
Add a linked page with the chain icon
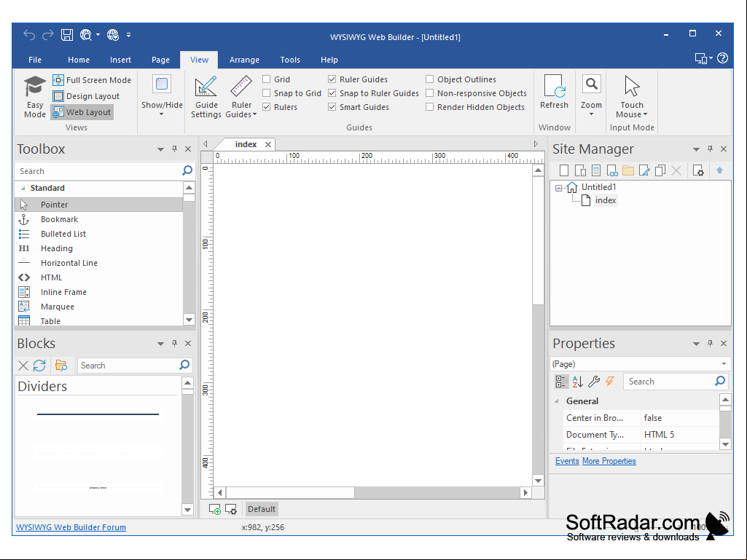click(612, 170)
